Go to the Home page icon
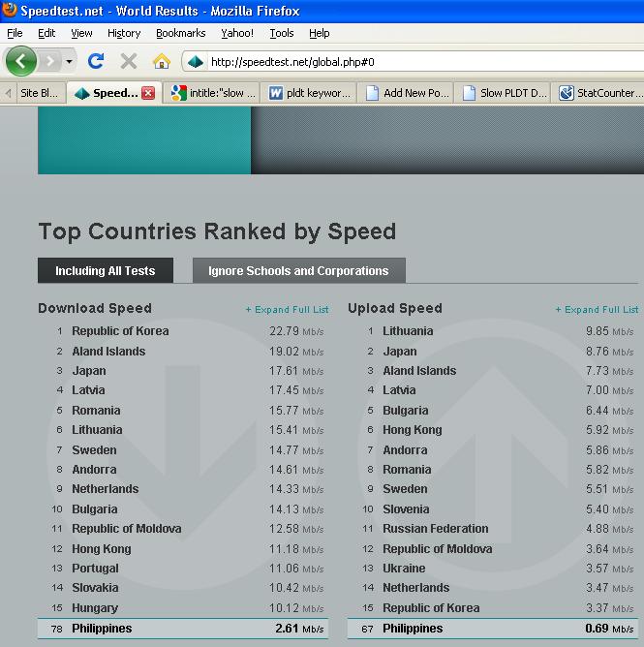 tap(162, 61)
